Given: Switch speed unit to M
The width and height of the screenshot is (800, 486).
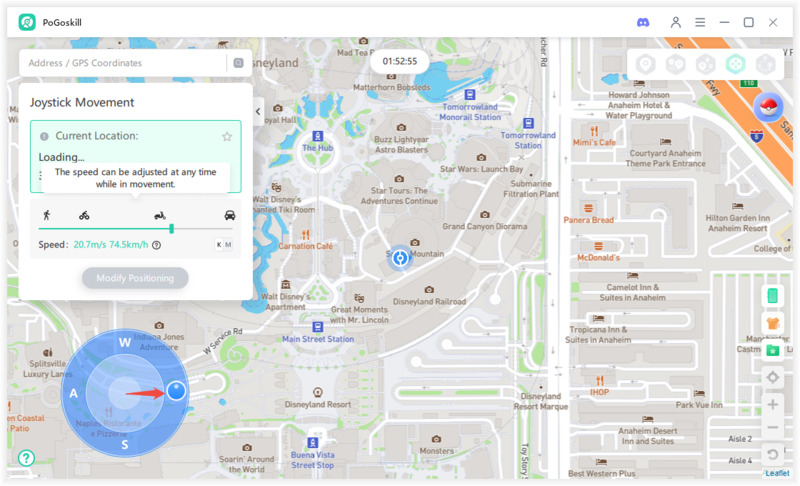Looking at the screenshot, I should pos(229,245).
